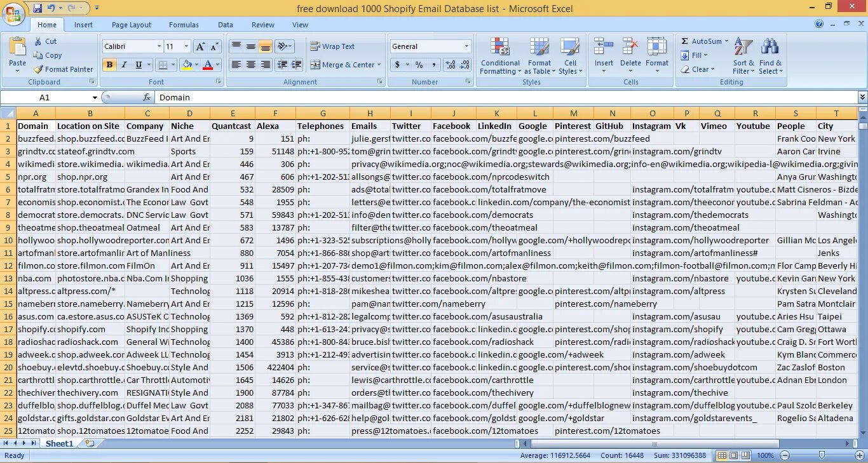The width and height of the screenshot is (868, 463).
Task: Open Excel Help question mark
Action: 820,24
